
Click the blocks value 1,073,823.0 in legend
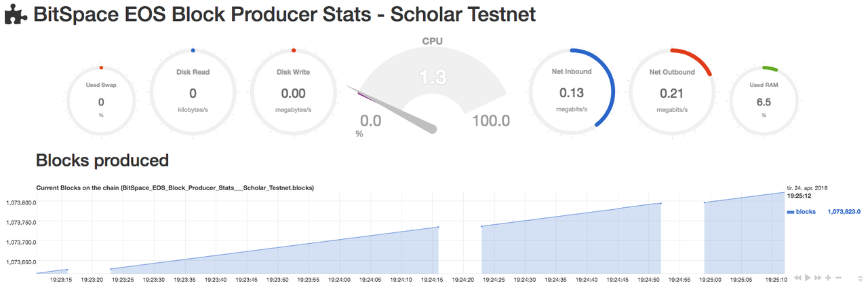coord(844,212)
